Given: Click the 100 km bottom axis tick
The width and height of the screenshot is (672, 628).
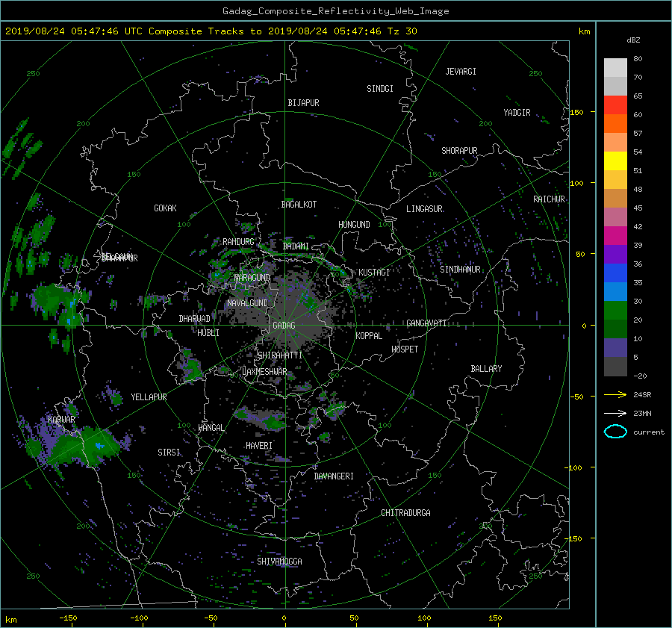Looking at the screenshot, I should point(424,618).
